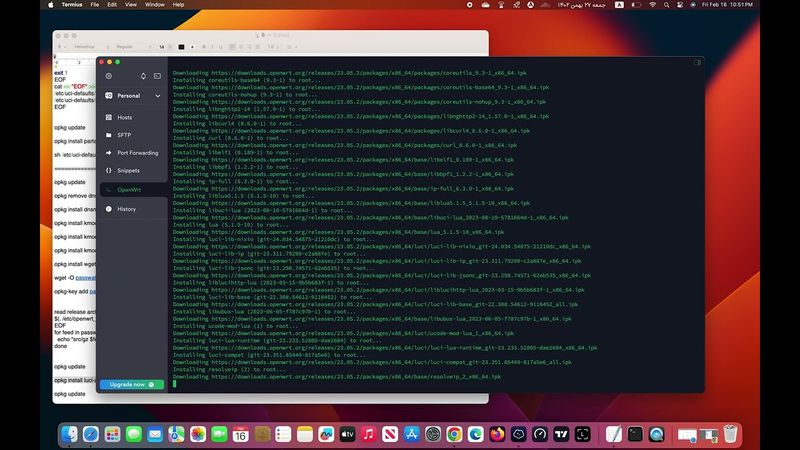This screenshot has width=800, height=450.
Task: Open Messages from the Dock
Action: tap(134, 434)
